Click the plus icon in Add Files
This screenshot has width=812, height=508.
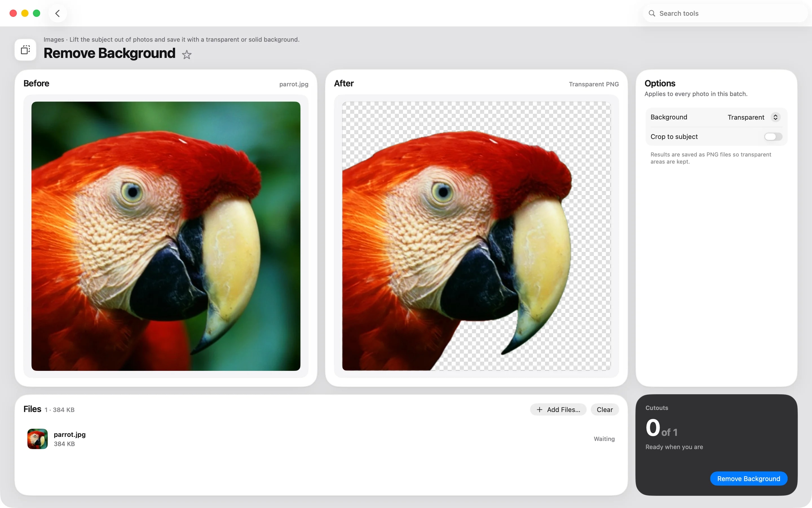[539, 410]
